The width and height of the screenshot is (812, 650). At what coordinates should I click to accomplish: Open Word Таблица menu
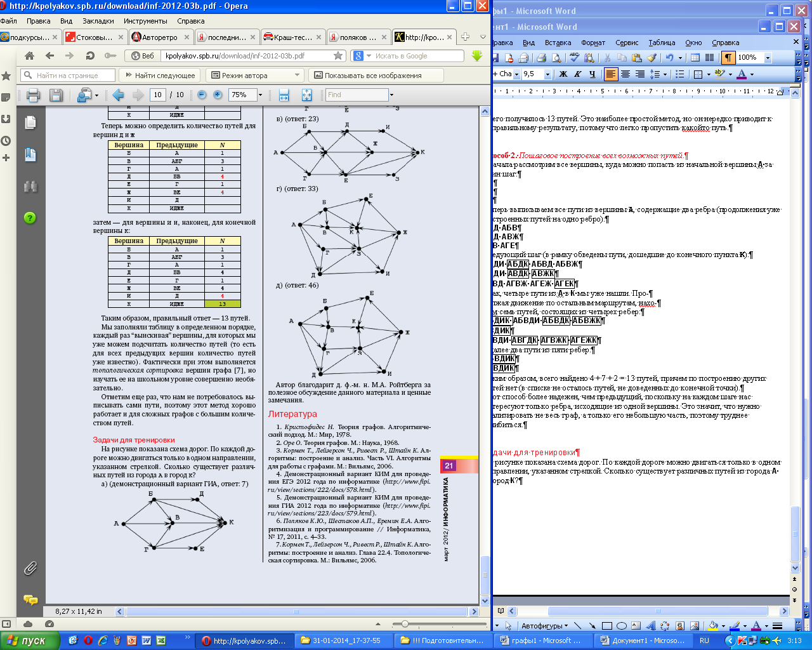(x=662, y=43)
